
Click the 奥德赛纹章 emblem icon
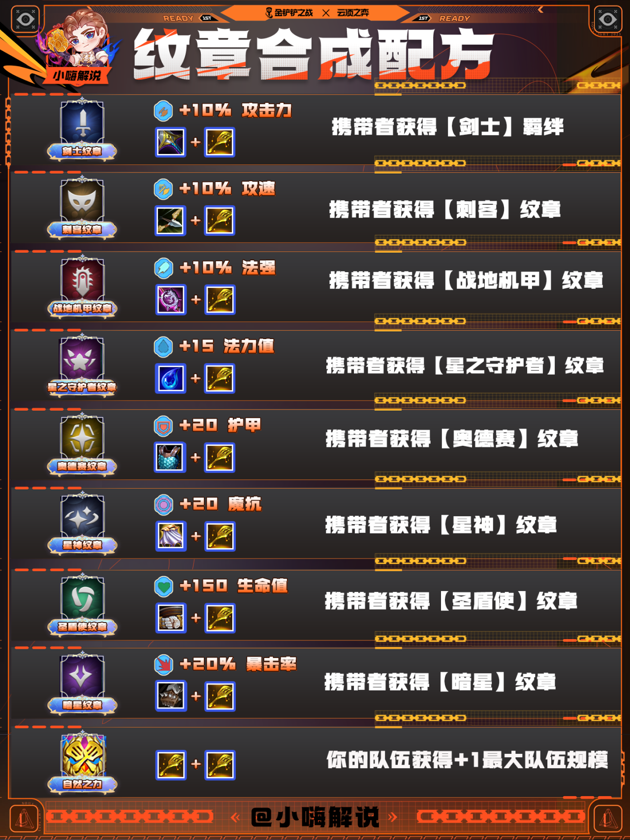[x=82, y=444]
